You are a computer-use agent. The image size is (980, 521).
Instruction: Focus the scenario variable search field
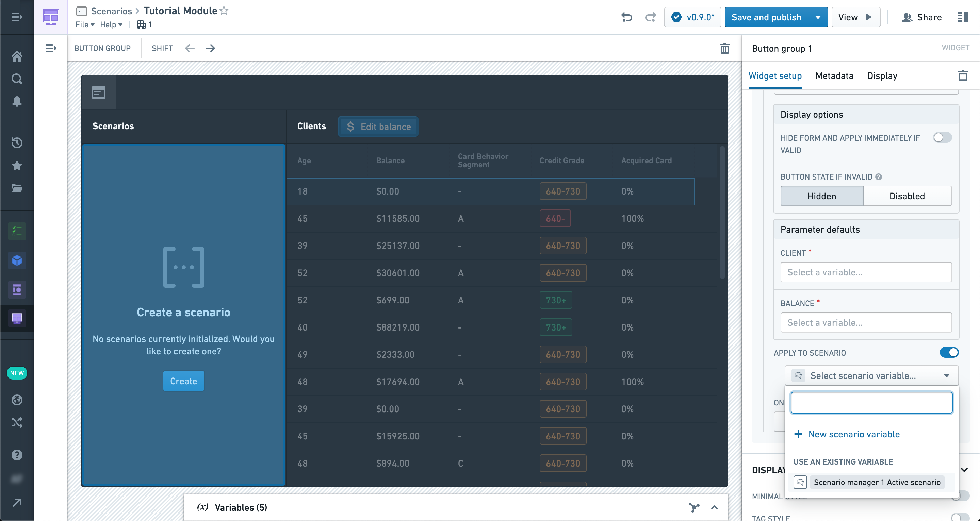(871, 402)
